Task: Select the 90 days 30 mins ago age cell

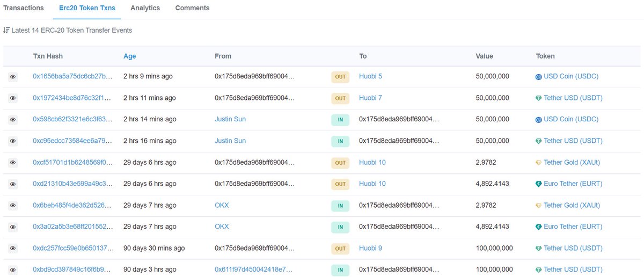Action: click(154, 248)
